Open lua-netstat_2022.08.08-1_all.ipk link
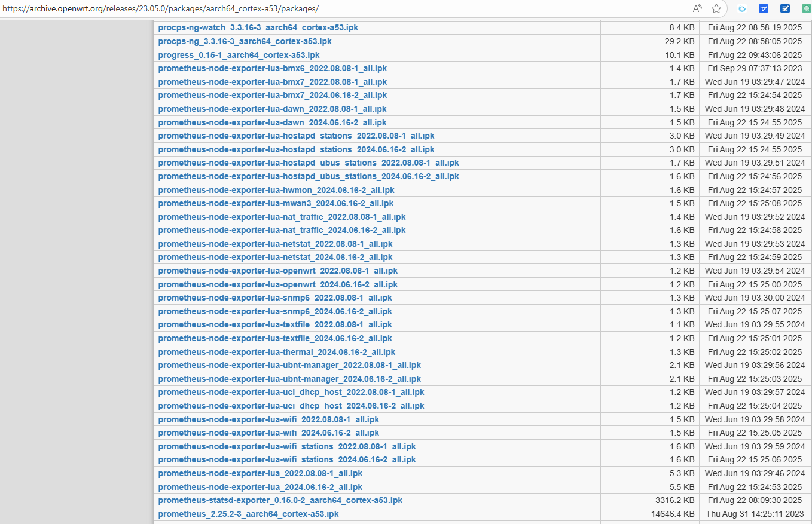Image resolution: width=812 pixels, height=524 pixels. click(275, 244)
